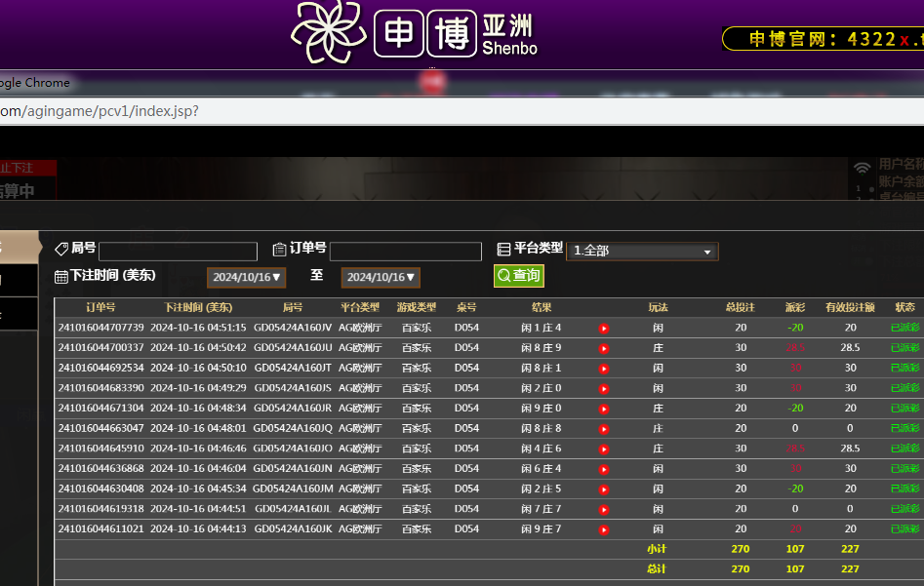Click the 局号 input field
The width and height of the screenshot is (924, 586).
178,252
